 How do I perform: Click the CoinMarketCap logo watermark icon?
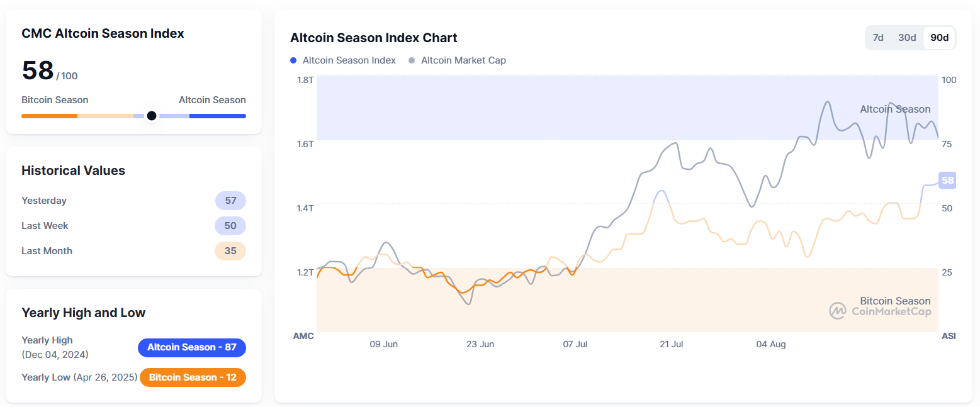837,311
